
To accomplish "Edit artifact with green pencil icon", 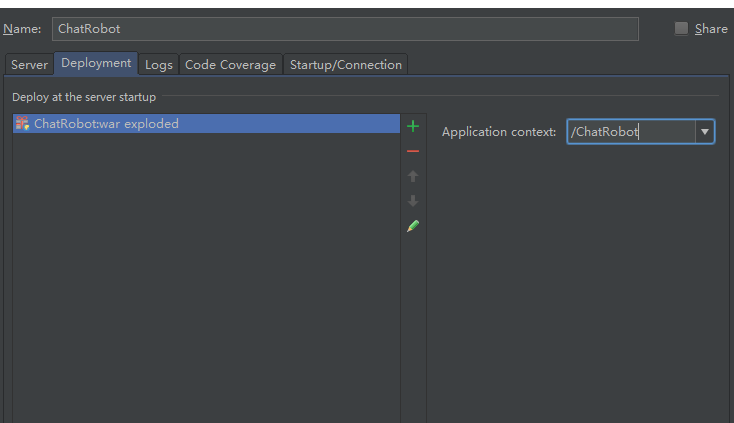I will (x=413, y=226).
